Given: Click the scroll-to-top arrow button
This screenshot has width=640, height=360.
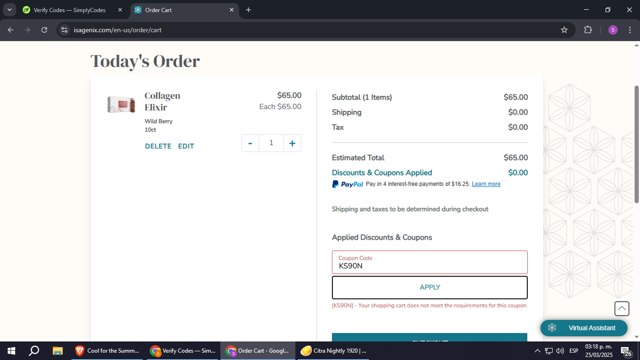Looking at the screenshot, I should pos(622,309).
